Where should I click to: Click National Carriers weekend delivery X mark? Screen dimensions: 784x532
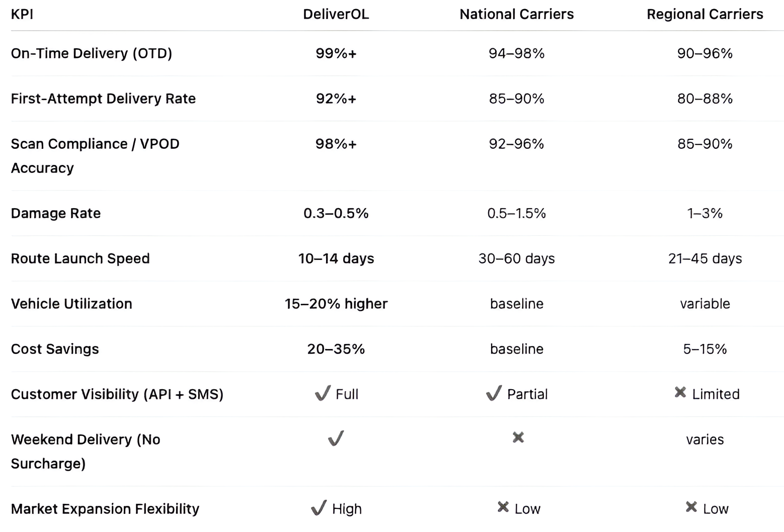518,437
